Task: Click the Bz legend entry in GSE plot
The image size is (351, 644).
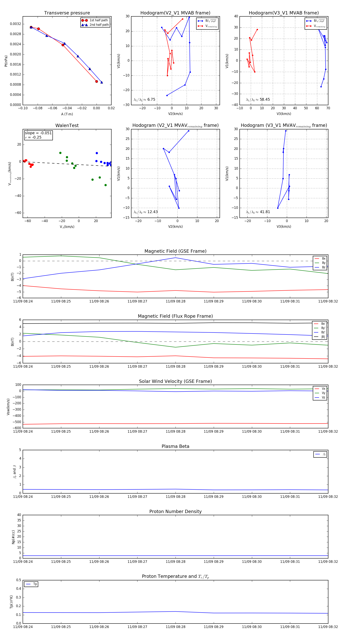Action: [320, 267]
